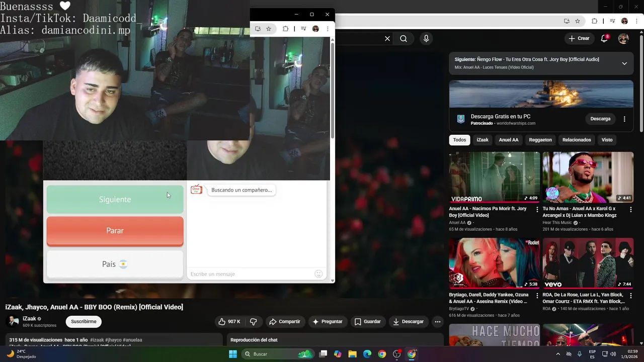Viewport: 644px width, 362px height.
Task: Open the emoji picker in chat box
Action: (318, 274)
